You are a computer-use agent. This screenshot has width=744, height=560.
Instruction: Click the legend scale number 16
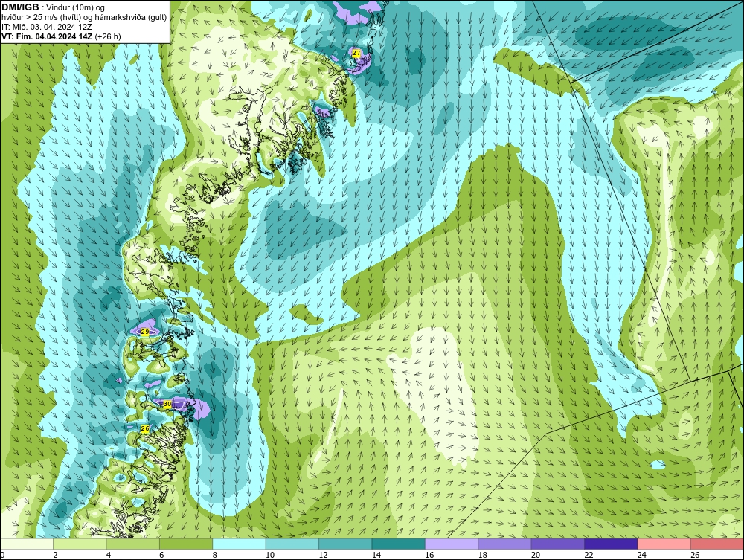pos(429,555)
